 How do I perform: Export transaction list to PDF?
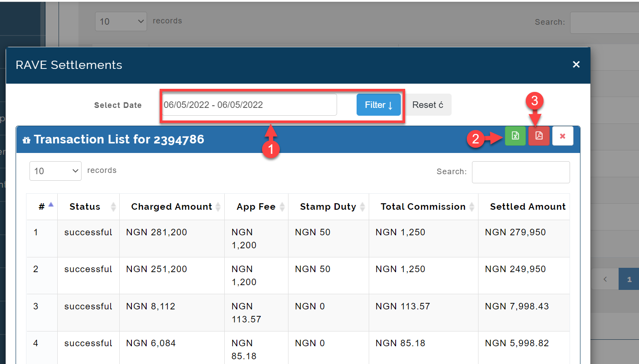tap(539, 136)
